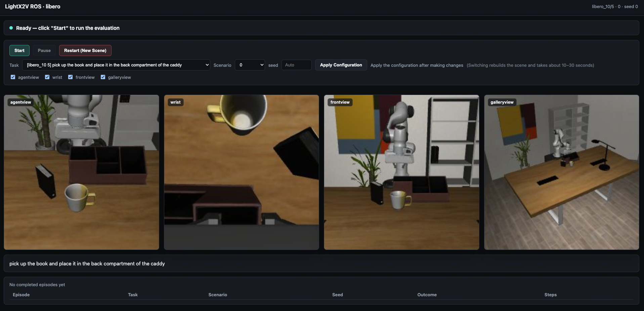Restart with a new scene
Viewport: 644px width, 311px height.
[x=85, y=50]
